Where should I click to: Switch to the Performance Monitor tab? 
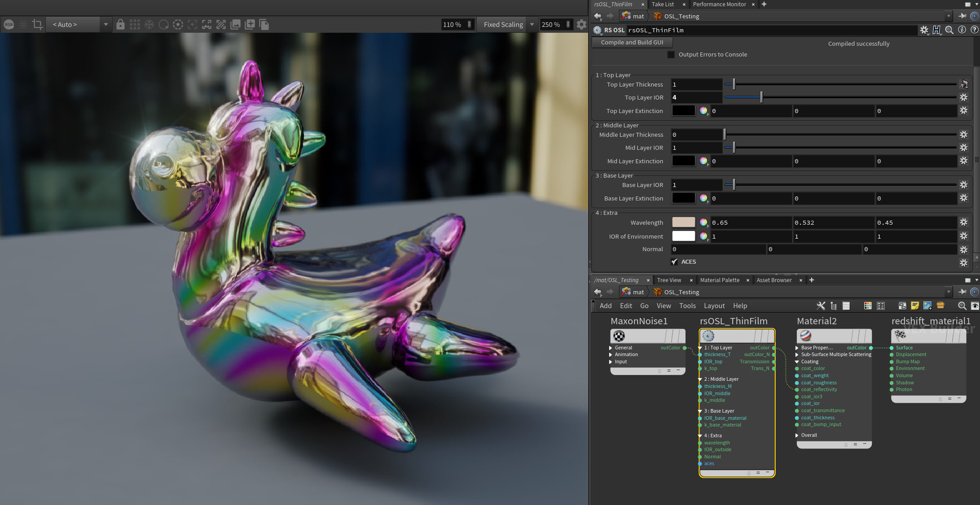719,4
